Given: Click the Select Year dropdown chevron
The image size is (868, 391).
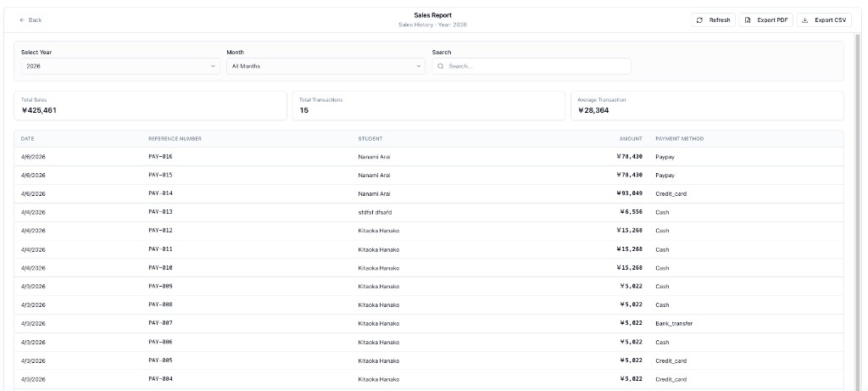Looking at the screenshot, I should click(x=213, y=66).
